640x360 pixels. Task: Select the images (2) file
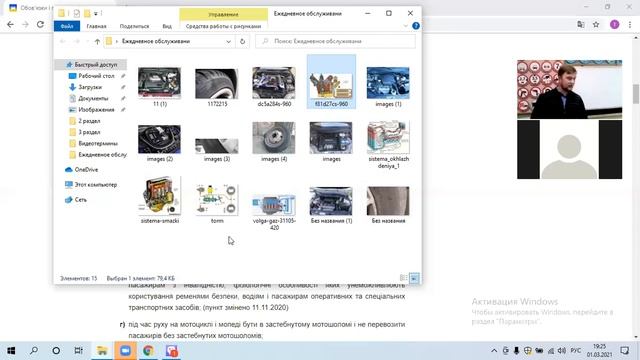coord(160,143)
